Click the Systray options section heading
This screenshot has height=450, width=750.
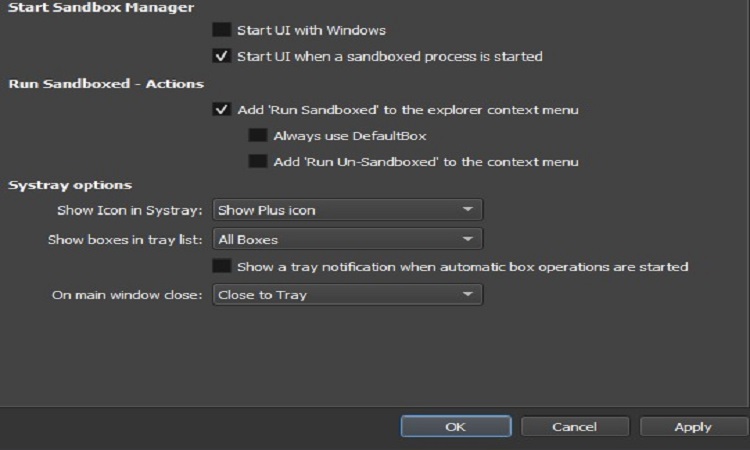[x=70, y=185]
